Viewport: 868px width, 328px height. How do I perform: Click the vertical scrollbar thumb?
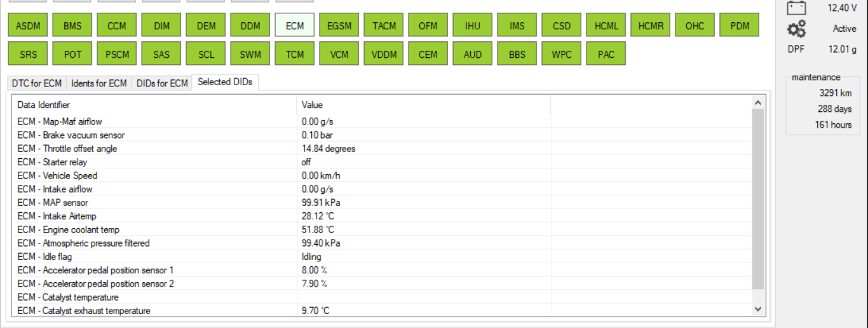pyautogui.click(x=757, y=198)
